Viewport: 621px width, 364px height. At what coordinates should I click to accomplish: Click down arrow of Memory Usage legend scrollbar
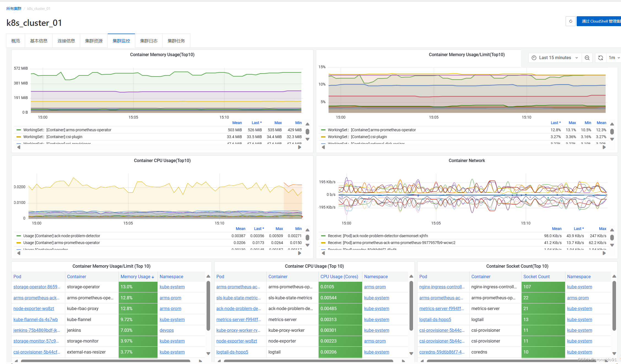pos(308,139)
